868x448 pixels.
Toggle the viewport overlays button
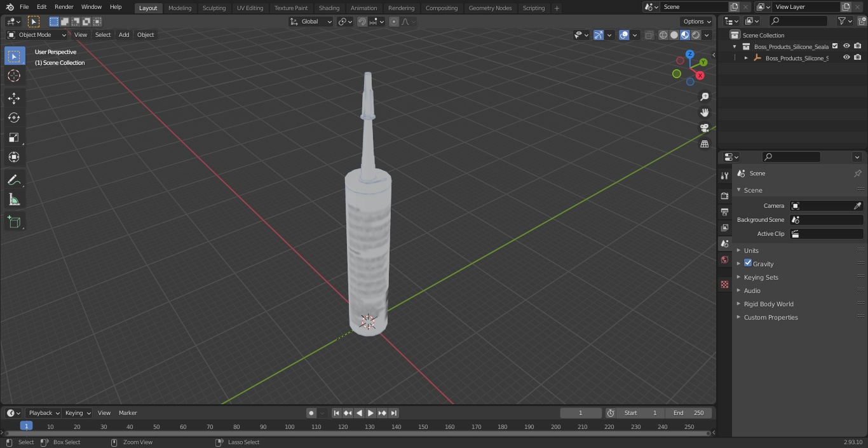point(624,35)
